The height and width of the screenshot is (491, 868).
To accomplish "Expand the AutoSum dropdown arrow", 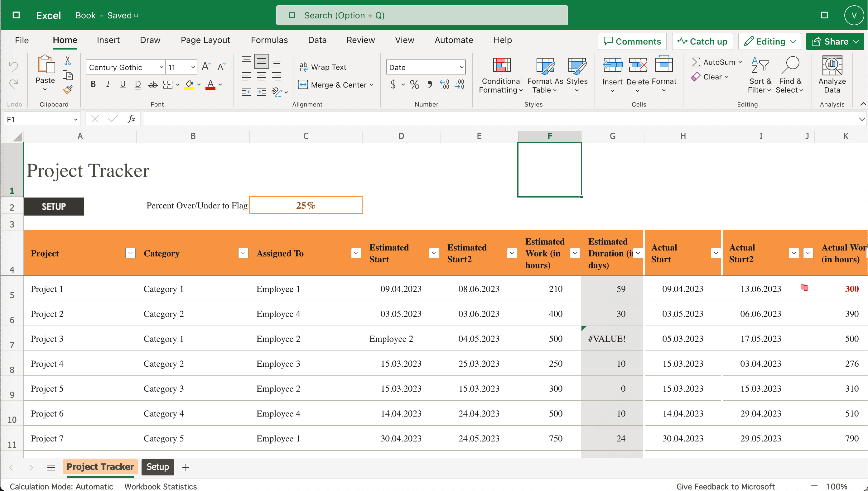I will (740, 62).
